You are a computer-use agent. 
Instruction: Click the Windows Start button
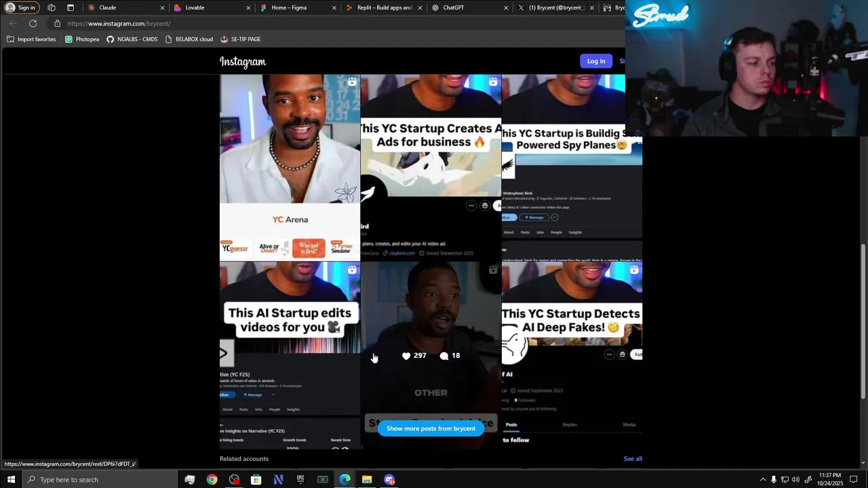[11, 480]
